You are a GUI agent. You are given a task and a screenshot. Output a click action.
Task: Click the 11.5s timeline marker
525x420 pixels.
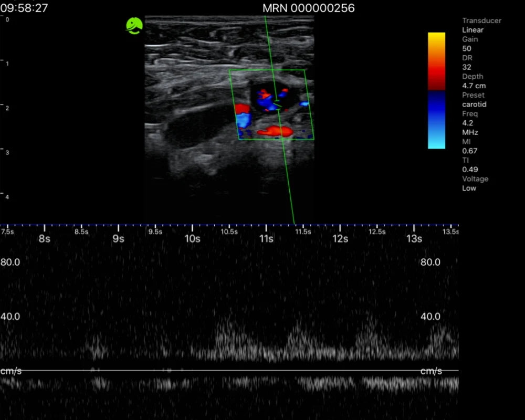pos(303,232)
